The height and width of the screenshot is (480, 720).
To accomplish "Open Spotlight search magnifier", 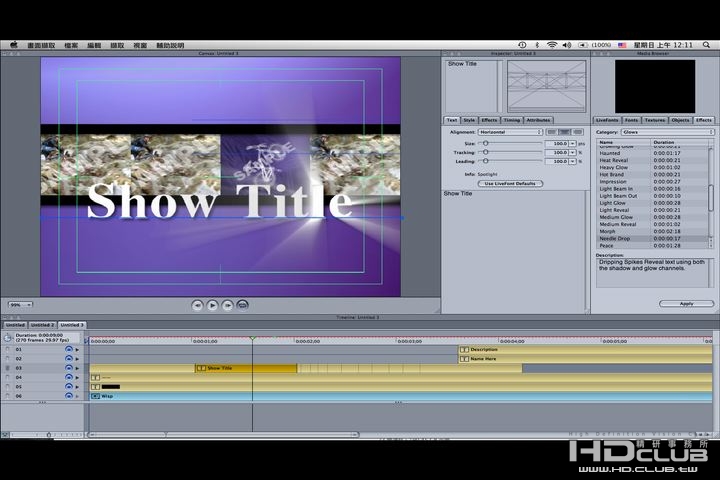I will click(706, 45).
